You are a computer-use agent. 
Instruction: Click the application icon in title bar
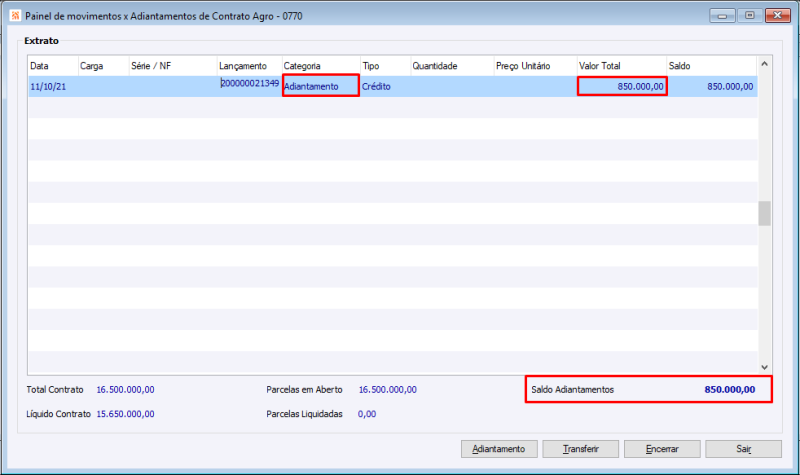(x=15, y=16)
